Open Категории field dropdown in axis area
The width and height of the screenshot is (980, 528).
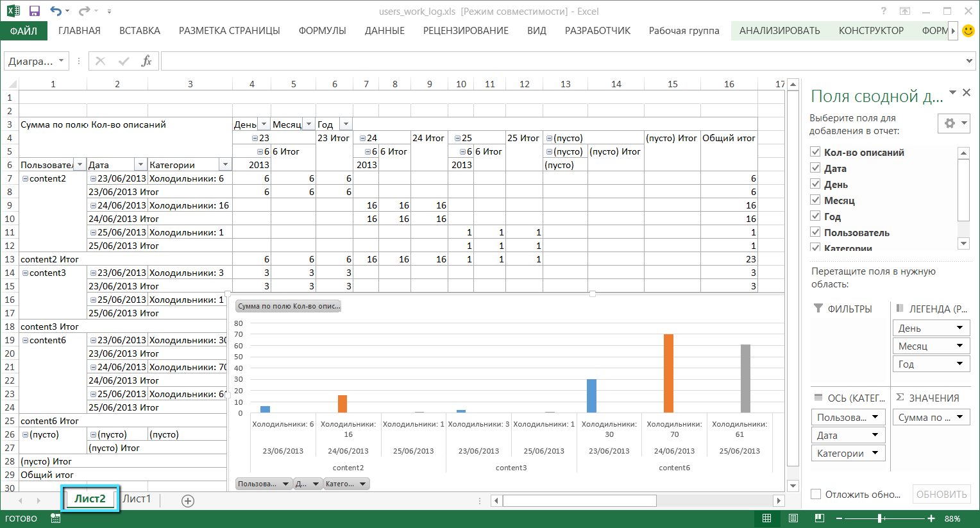[x=875, y=453]
